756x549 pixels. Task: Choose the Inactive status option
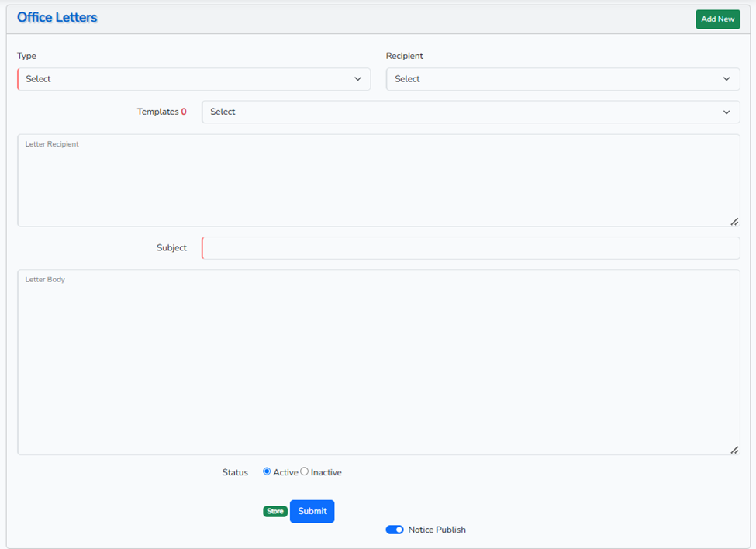tap(305, 471)
